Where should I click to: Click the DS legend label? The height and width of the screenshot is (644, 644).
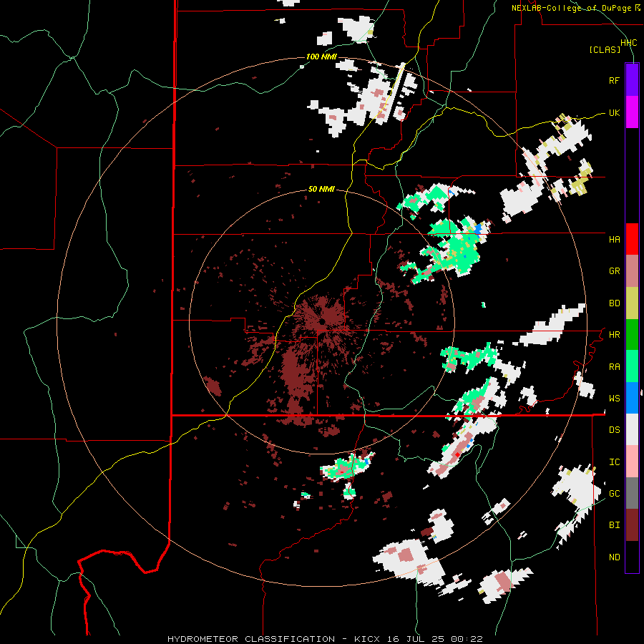[x=614, y=429]
